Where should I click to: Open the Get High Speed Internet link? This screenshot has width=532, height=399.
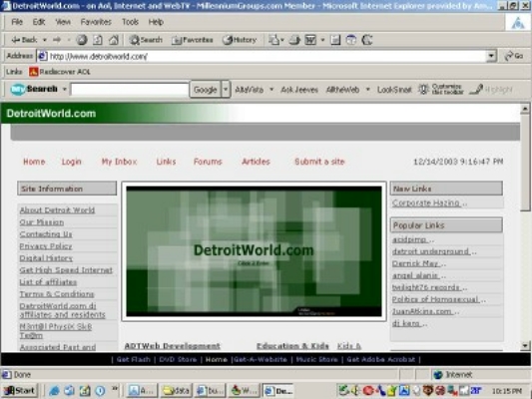pyautogui.click(x=66, y=270)
